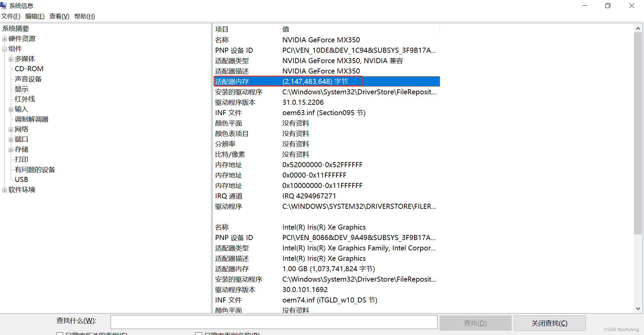Open the 查看(V) menu
The image size is (644, 335).
click(x=59, y=16)
